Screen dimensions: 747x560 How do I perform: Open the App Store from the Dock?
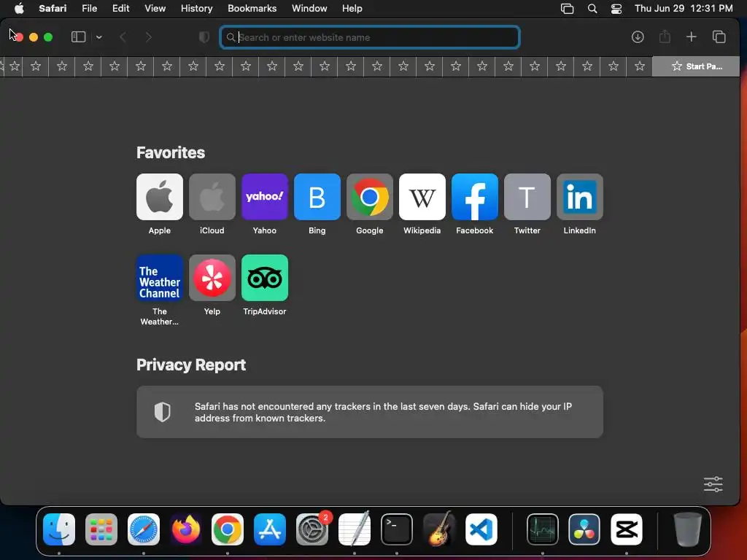point(270,529)
